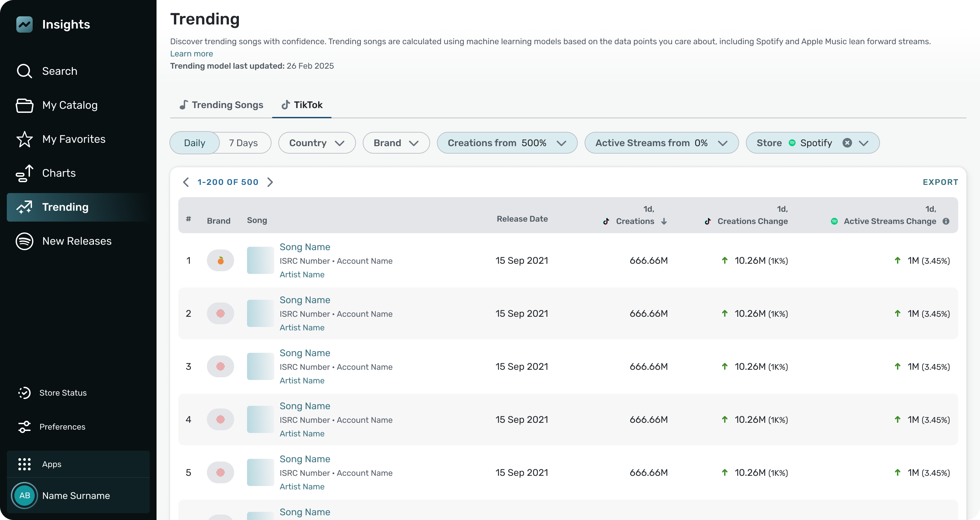Open Preferences sliders icon
Screen dimensions: 980x520
click(24, 427)
